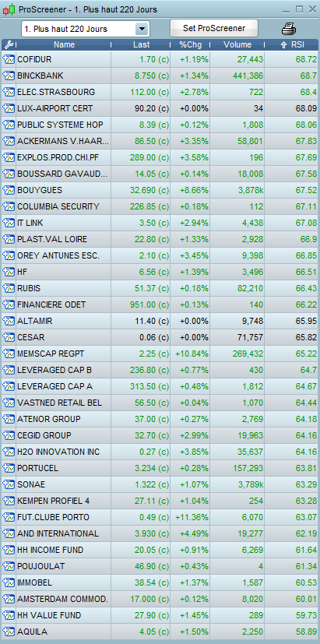Open chart icon for ATENOR GROUP row
The image size is (320, 644).
pos(9,419)
